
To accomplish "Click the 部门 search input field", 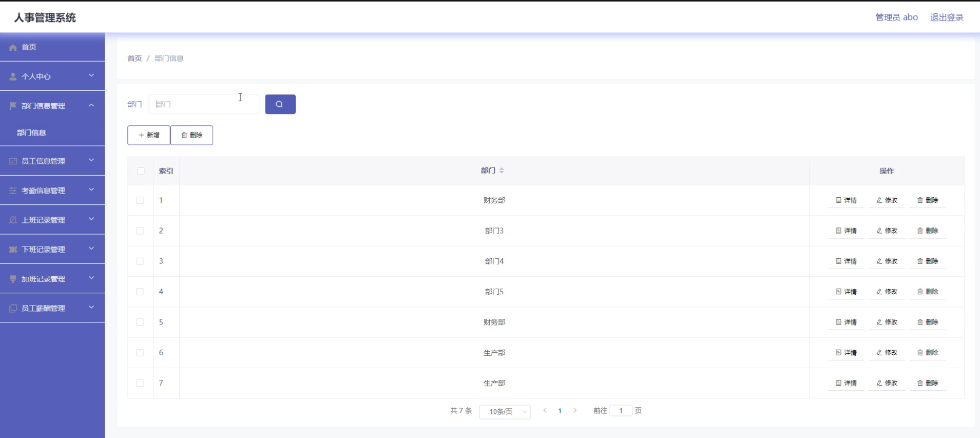I will [x=204, y=104].
